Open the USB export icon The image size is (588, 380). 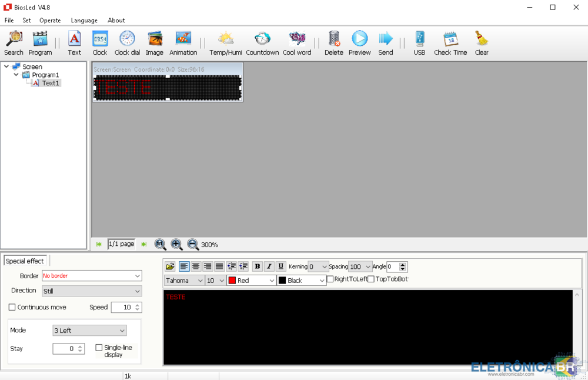pos(419,39)
